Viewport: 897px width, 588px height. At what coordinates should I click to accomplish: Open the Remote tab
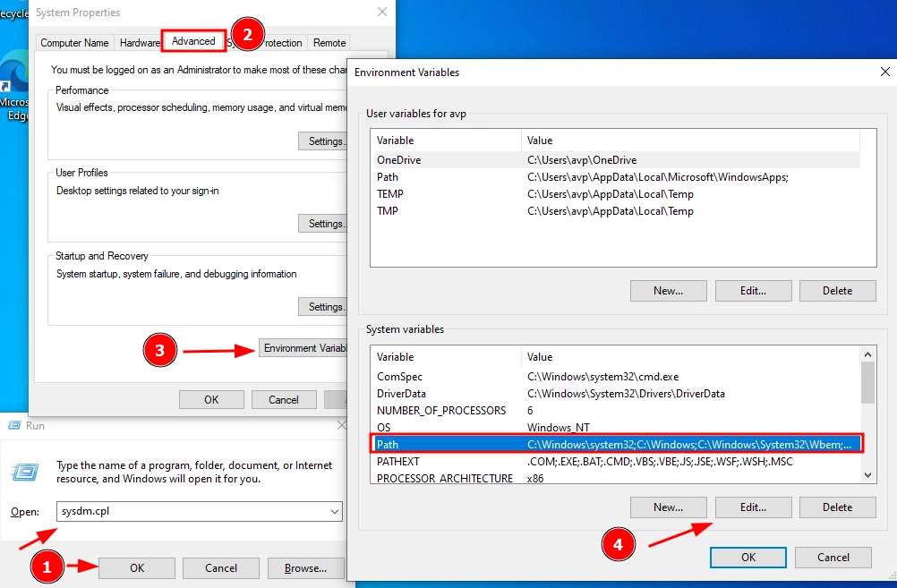[x=329, y=43]
